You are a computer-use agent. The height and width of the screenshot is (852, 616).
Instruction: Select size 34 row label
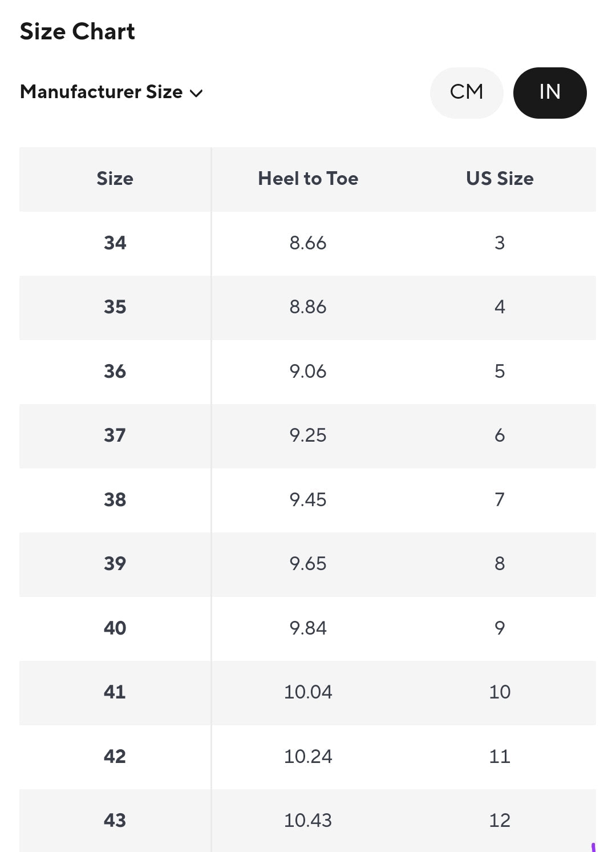[115, 243]
